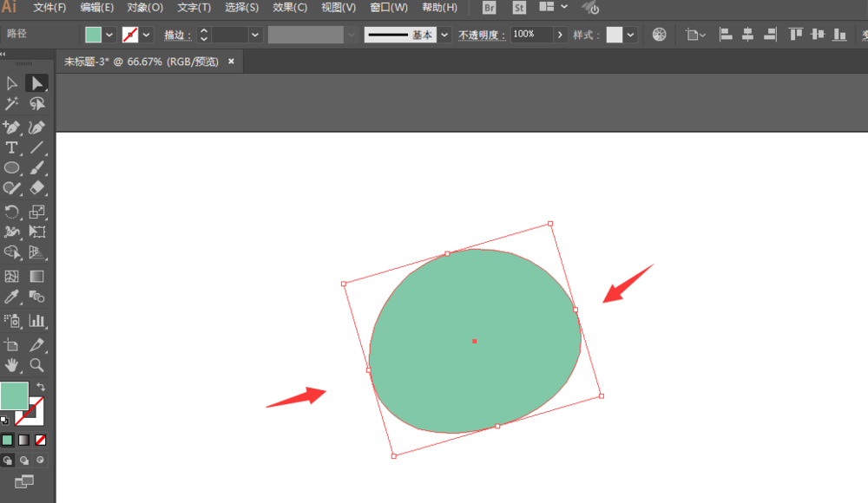Reset default fill and stroke

4,420
